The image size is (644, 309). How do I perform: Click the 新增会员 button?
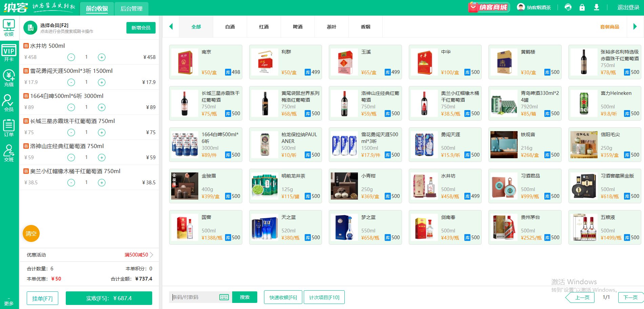141,28
